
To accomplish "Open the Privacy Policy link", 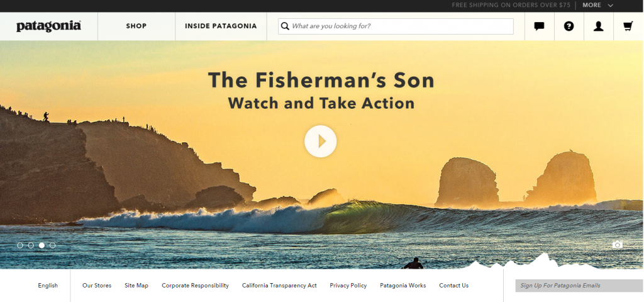I will (348, 286).
